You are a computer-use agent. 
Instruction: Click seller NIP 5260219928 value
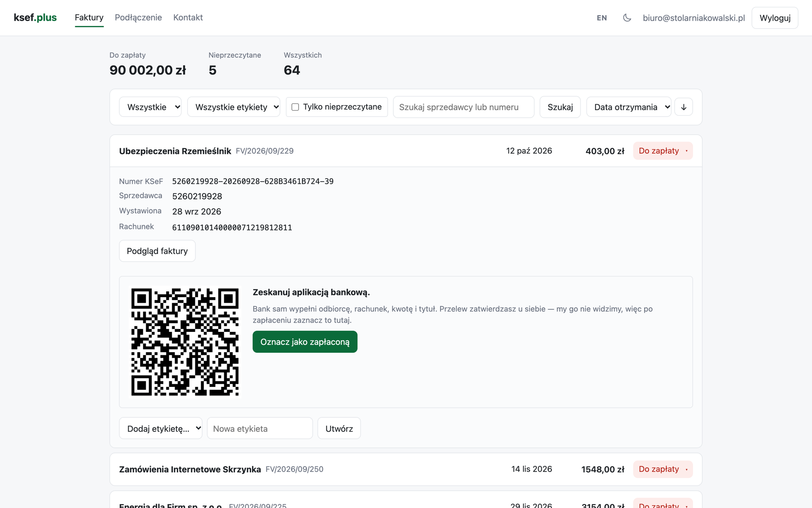pos(197,196)
